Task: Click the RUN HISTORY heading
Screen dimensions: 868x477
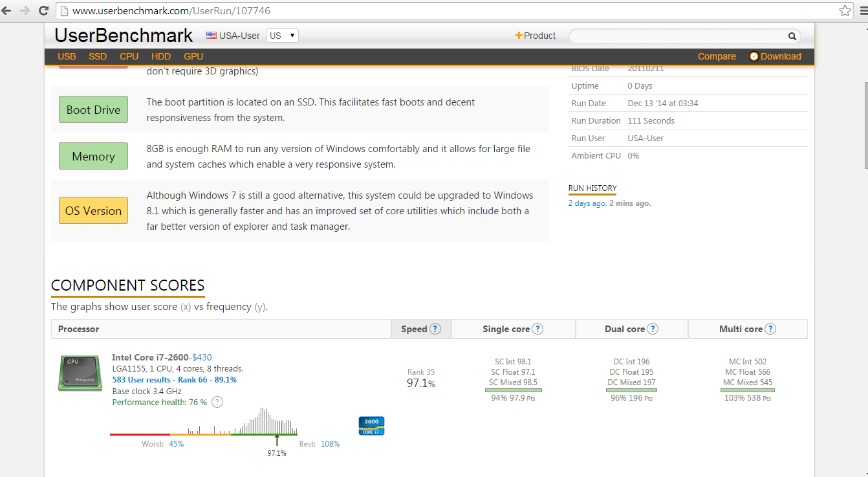Action: pyautogui.click(x=592, y=188)
